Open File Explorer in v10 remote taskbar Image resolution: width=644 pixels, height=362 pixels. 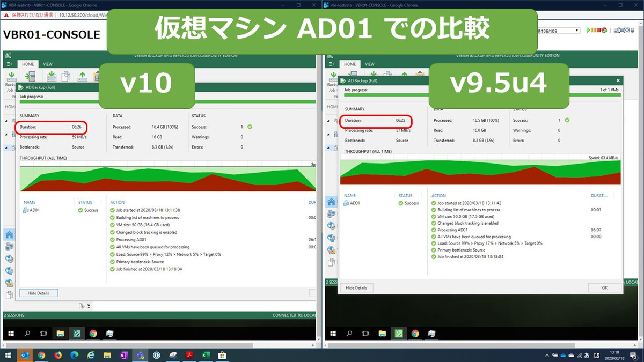pos(60,333)
